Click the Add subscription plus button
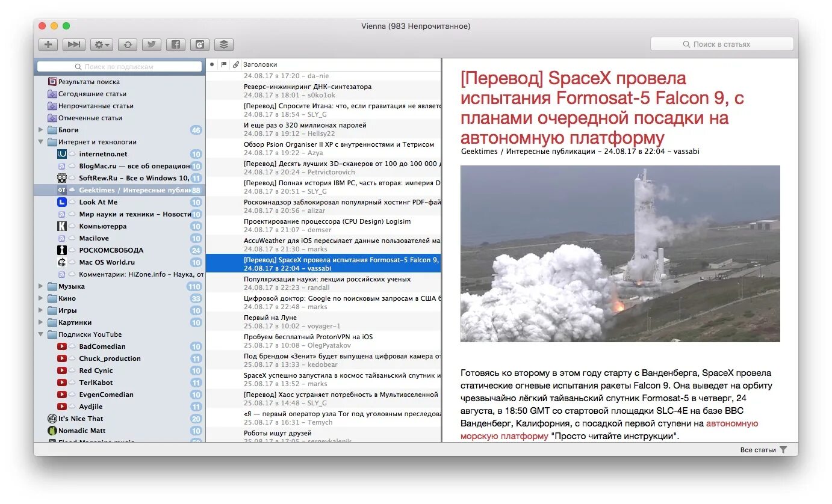Screen dimensions: 832x504 click(x=48, y=45)
